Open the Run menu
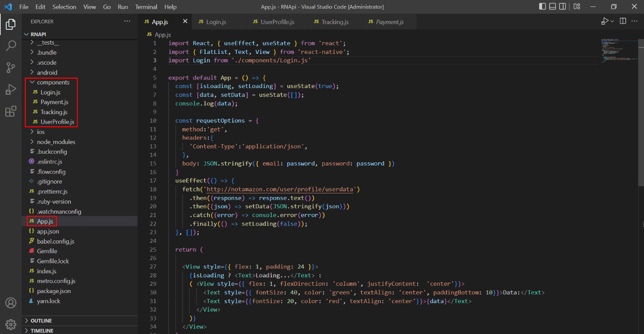This screenshot has height=334, width=644. (x=123, y=7)
